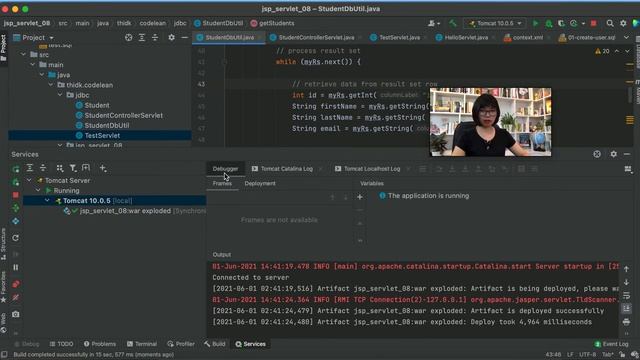
Task: Show the hidden editor tabs dropdown
Action: [x=626, y=38]
